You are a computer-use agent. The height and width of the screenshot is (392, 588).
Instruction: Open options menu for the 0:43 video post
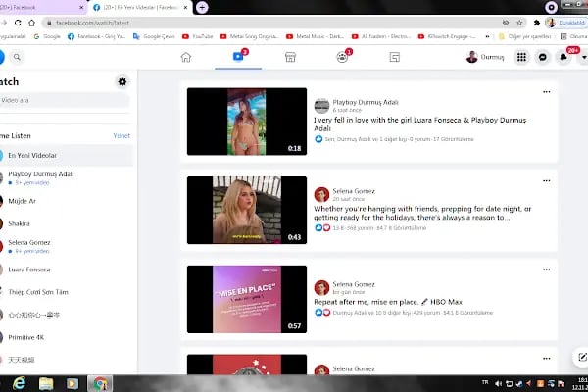coord(547,180)
